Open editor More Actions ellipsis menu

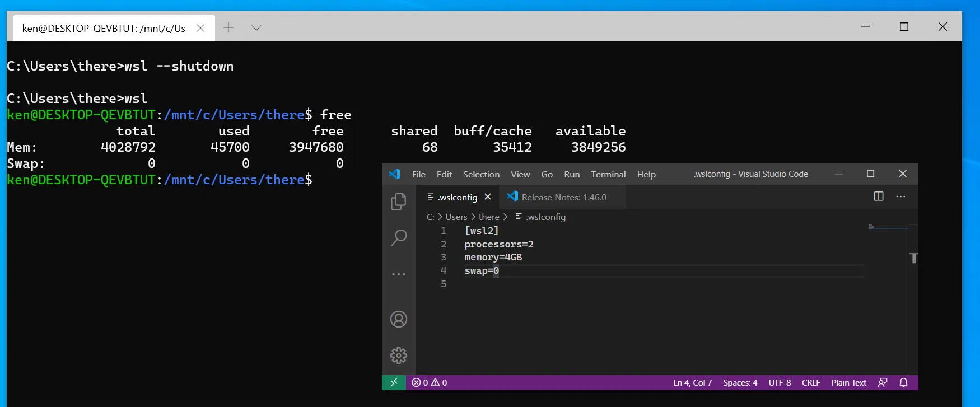point(900,197)
